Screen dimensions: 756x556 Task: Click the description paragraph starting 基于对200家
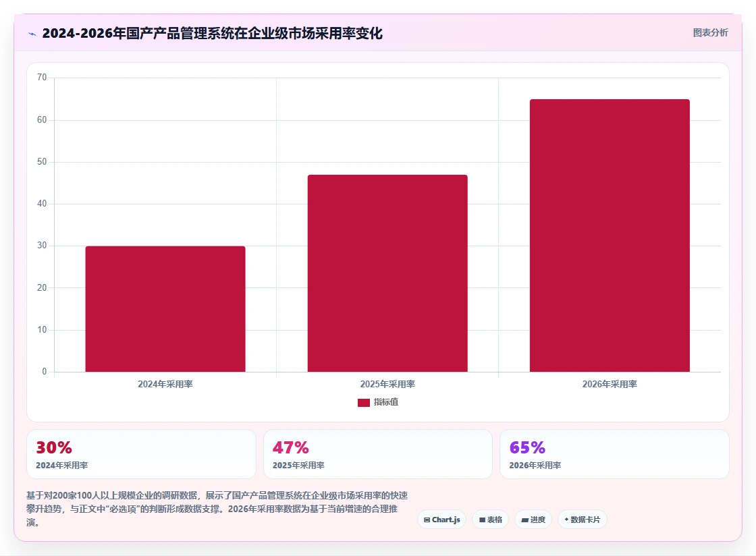click(217, 509)
